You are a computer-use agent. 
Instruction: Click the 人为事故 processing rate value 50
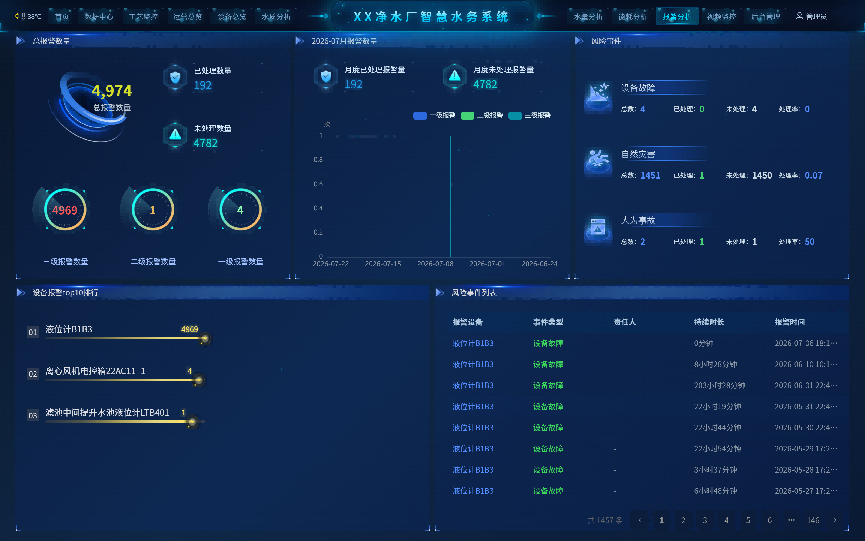pos(809,242)
